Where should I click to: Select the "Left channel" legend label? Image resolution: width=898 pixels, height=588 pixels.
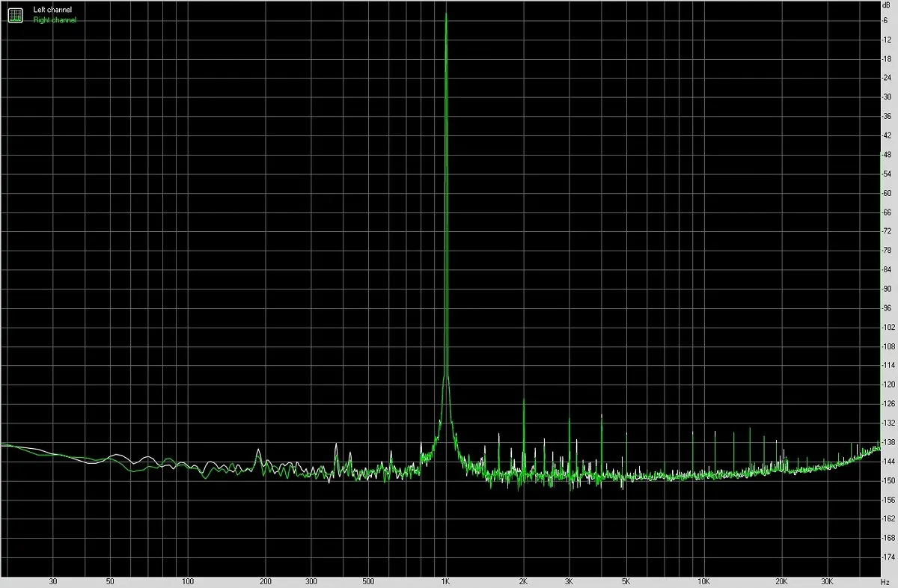52,10
